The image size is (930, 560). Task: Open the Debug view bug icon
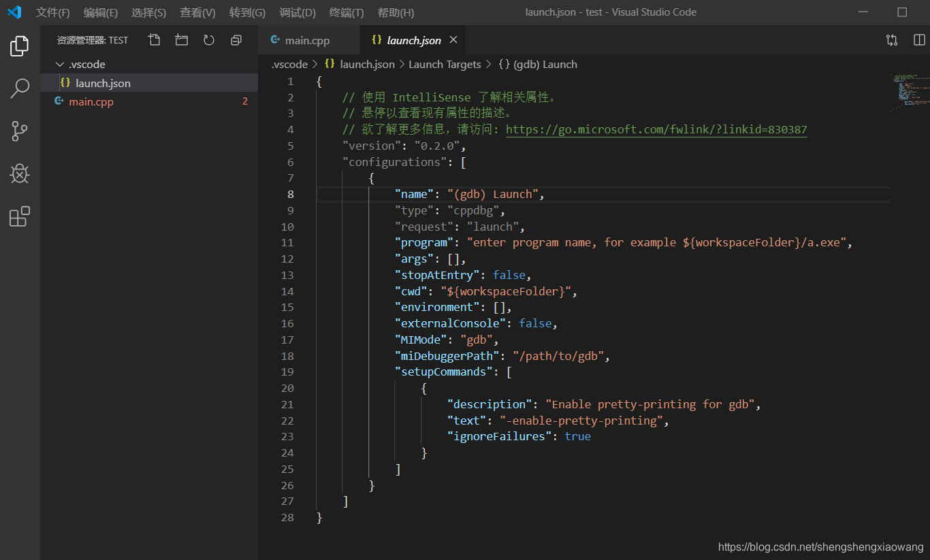20,174
